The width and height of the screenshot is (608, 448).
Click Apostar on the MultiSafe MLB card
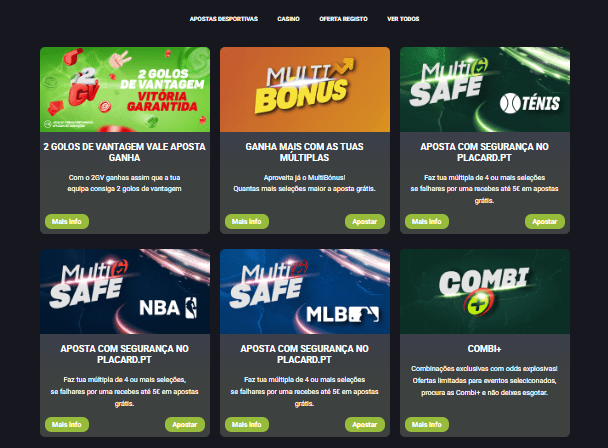coord(364,424)
